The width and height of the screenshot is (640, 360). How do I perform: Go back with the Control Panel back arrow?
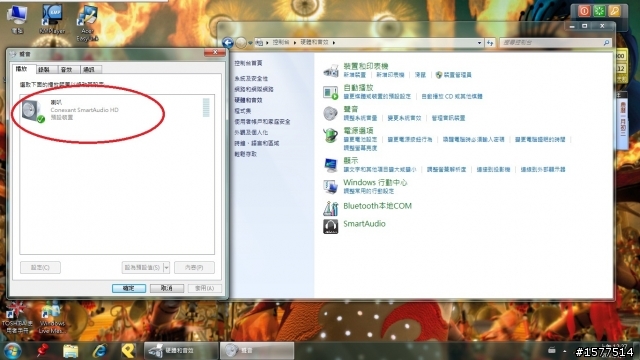(228, 42)
